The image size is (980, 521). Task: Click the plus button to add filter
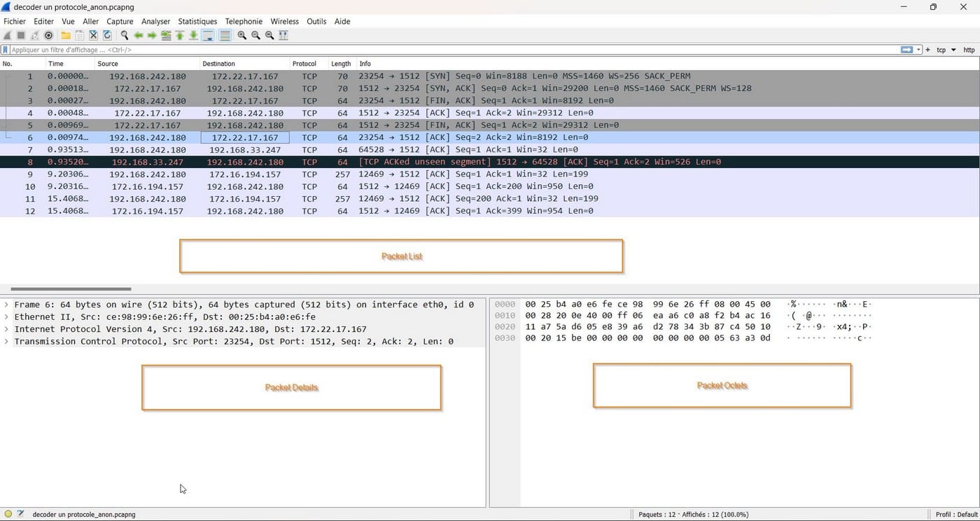[927, 50]
